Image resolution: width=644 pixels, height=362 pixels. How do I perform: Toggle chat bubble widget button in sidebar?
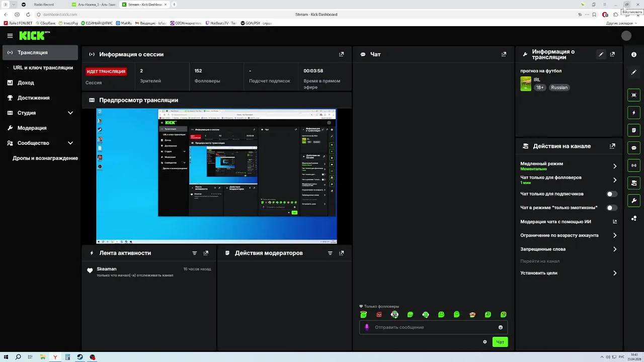click(x=634, y=148)
